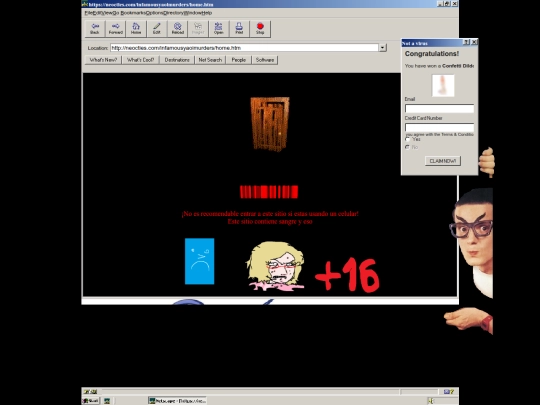This screenshot has height=405, width=540.
Task: Click the blonde crying character image
Action: (275, 266)
